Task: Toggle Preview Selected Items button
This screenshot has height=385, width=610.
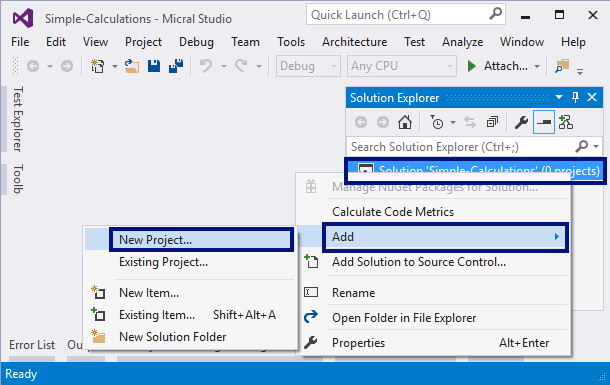Action: pyautogui.click(x=543, y=122)
